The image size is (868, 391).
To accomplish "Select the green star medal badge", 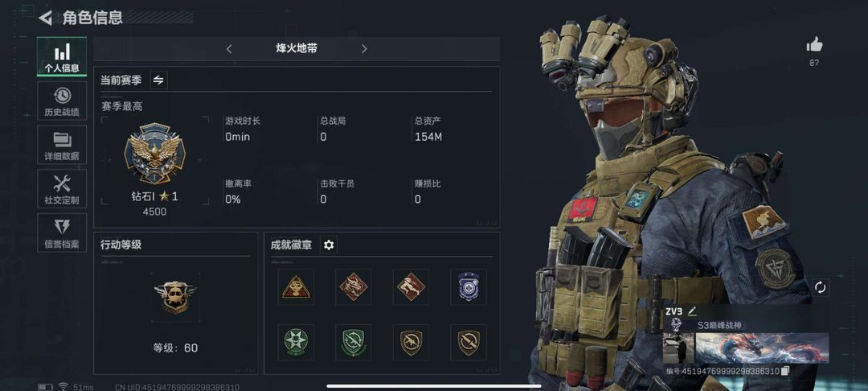I will point(296,342).
